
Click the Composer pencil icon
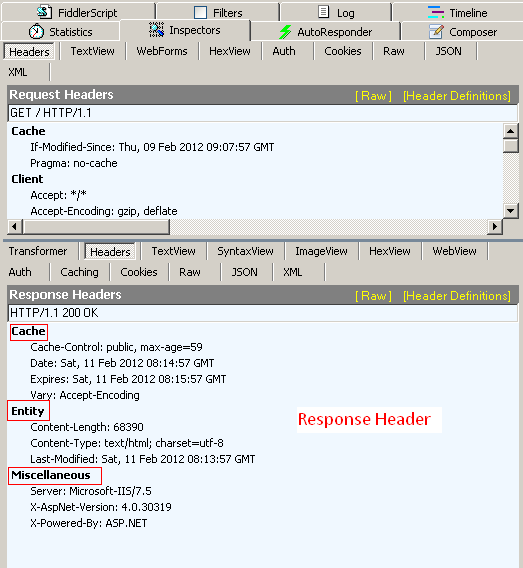436,32
